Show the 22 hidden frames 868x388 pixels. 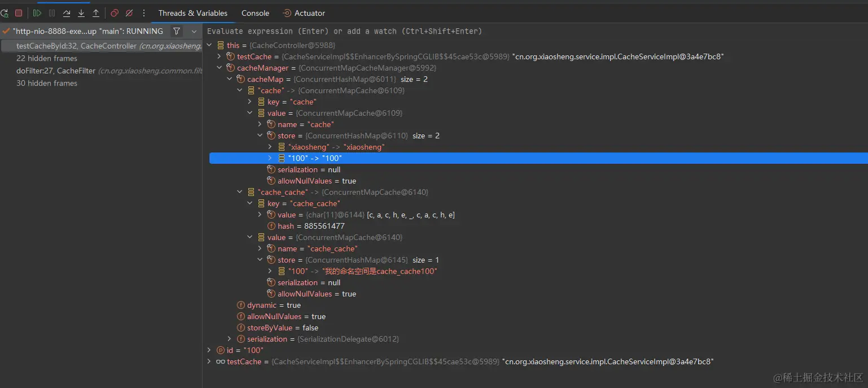point(47,58)
